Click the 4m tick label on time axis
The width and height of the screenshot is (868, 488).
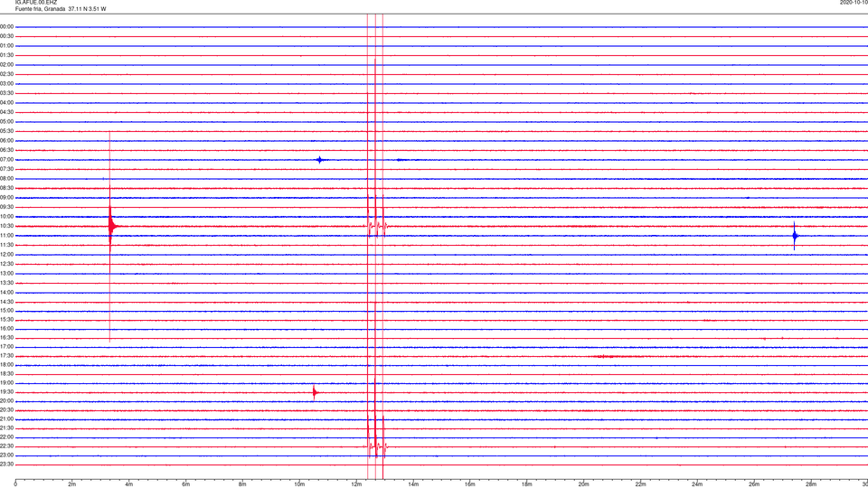[x=129, y=484]
